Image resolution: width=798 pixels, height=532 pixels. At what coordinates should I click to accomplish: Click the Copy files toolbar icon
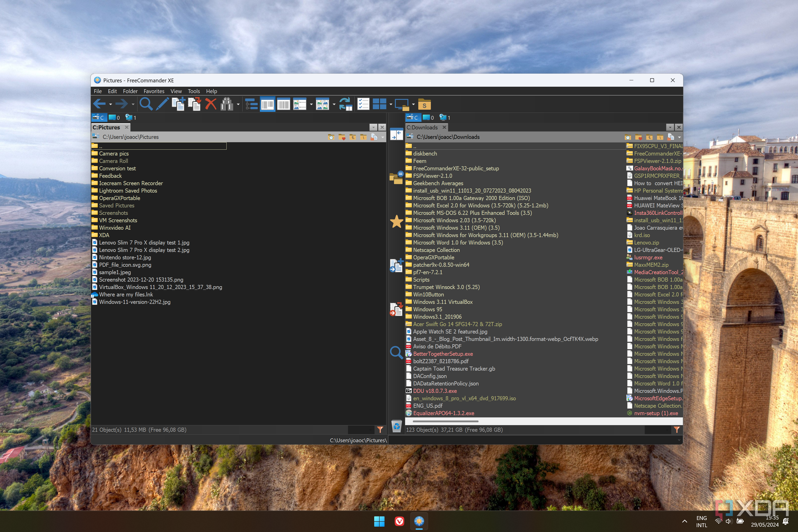[179, 104]
